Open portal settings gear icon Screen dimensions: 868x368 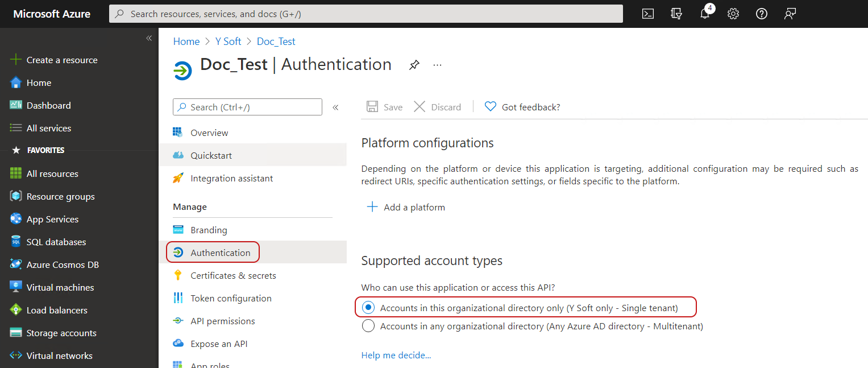[733, 14]
